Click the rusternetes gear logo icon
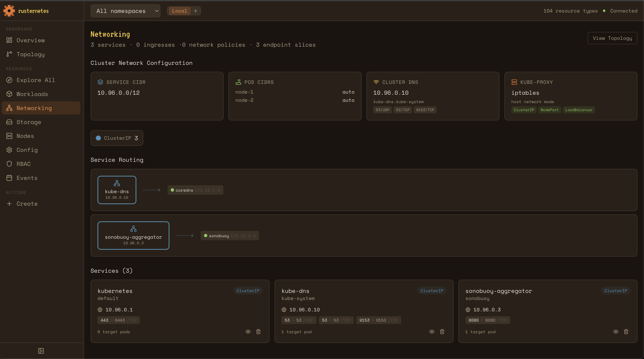Image resolution: width=644 pixels, height=359 pixels. click(9, 11)
